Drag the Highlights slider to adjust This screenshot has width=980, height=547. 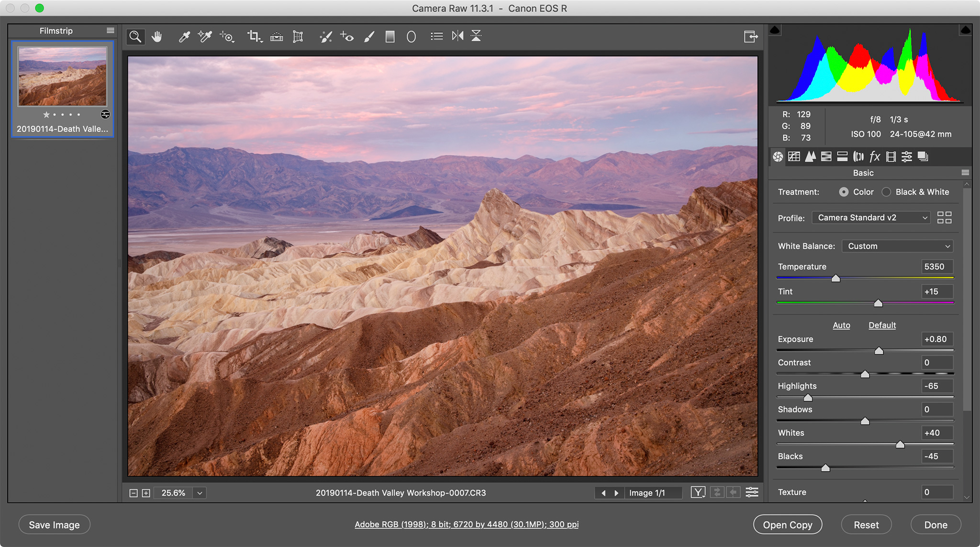pyautogui.click(x=806, y=397)
